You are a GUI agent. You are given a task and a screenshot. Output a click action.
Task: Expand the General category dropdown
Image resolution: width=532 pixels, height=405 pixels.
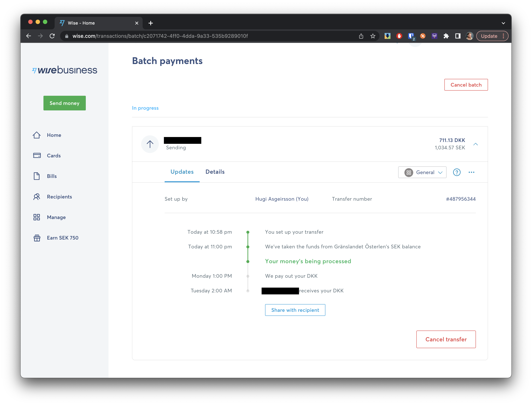(x=422, y=172)
